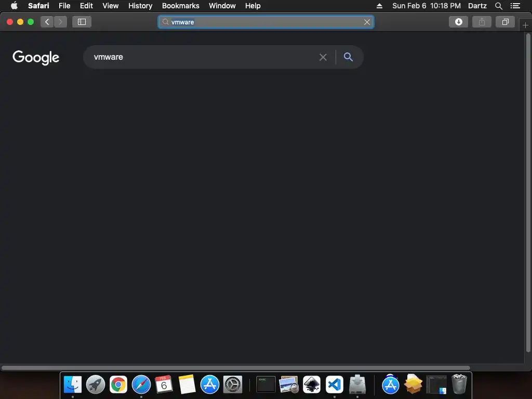Open Calendar from the Dock
This screenshot has height=399, width=532.
coord(164,384)
